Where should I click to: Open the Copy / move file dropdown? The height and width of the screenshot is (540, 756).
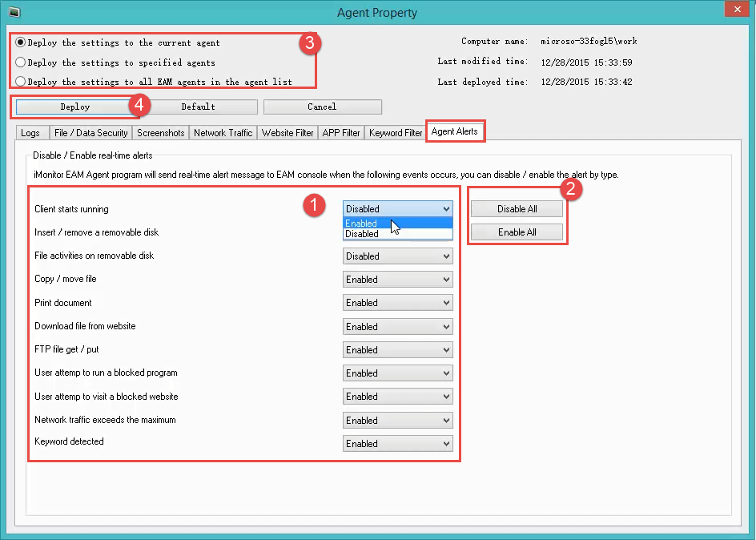pos(397,280)
